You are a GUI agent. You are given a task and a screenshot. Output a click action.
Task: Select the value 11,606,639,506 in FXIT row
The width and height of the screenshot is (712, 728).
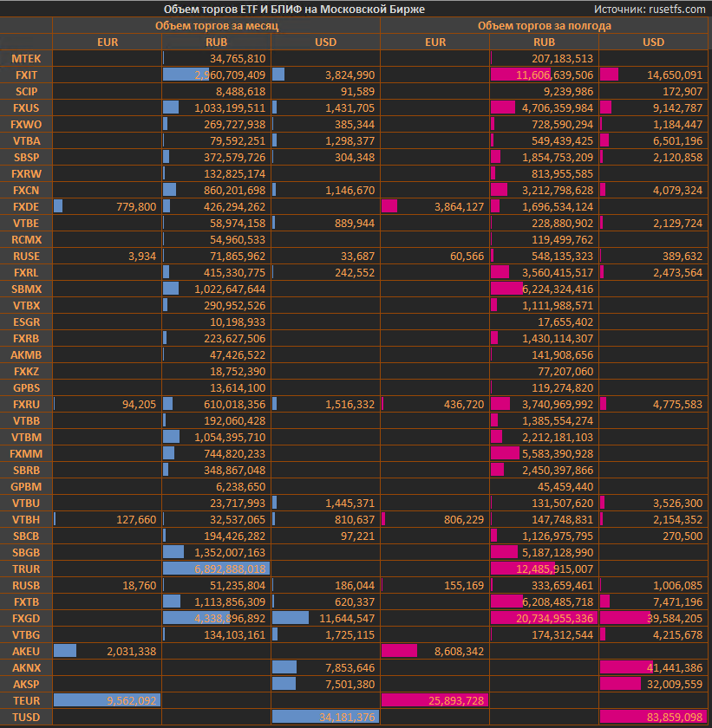point(554,75)
